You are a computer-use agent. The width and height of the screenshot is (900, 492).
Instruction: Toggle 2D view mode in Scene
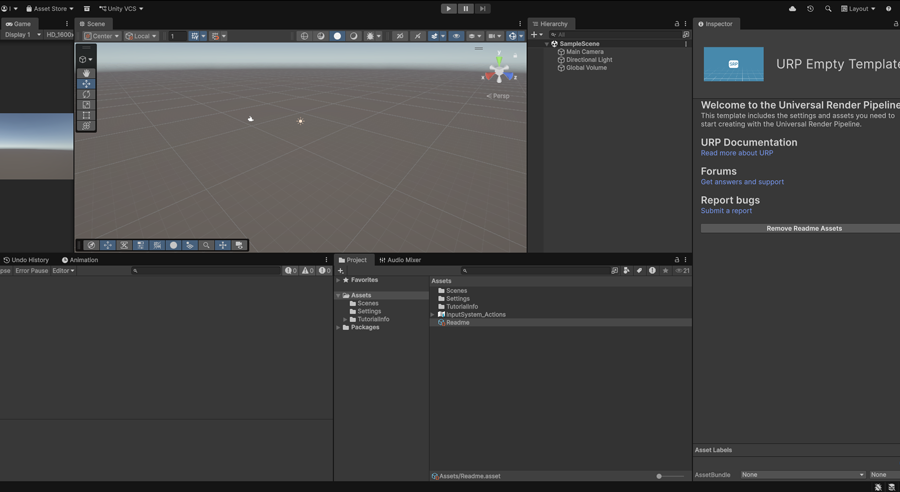click(x=399, y=36)
